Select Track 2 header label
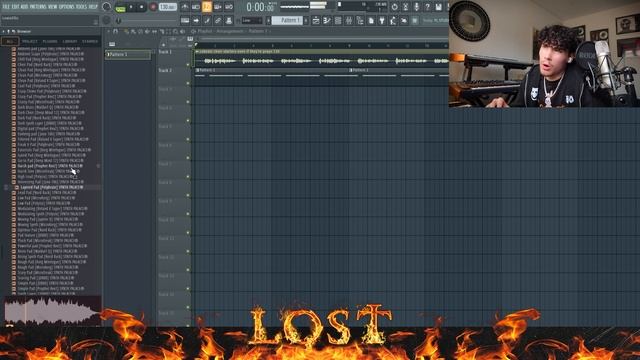This screenshot has height=360, width=640. click(165, 71)
